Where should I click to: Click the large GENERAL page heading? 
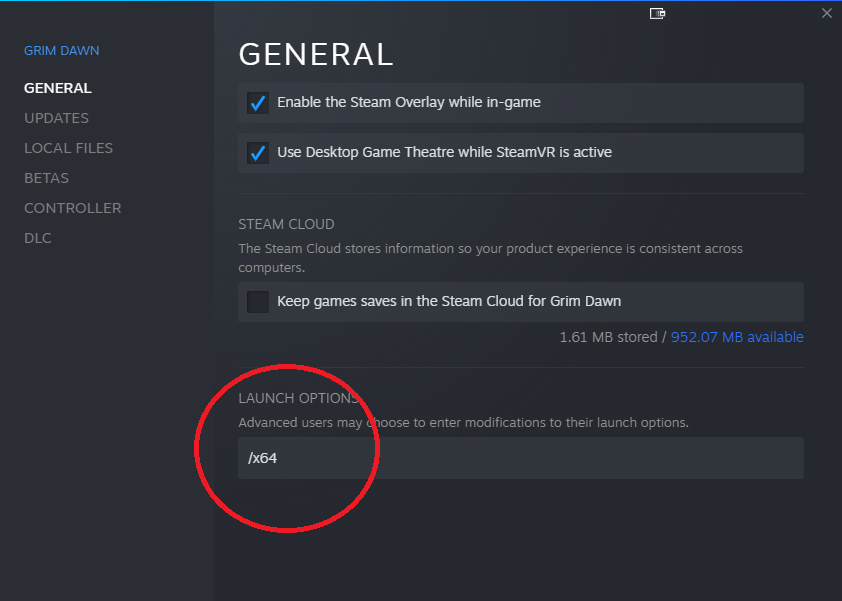tap(316, 54)
